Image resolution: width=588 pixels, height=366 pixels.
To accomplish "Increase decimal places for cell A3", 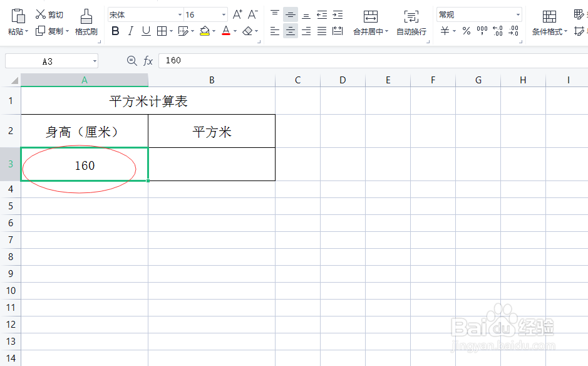I will pyautogui.click(x=497, y=31).
